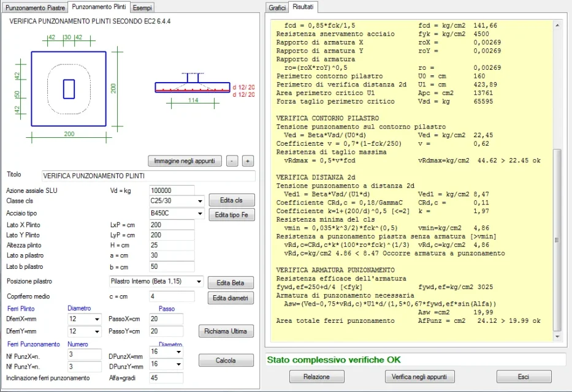Click the Titolo text field
572x392 pixels.
click(148, 176)
